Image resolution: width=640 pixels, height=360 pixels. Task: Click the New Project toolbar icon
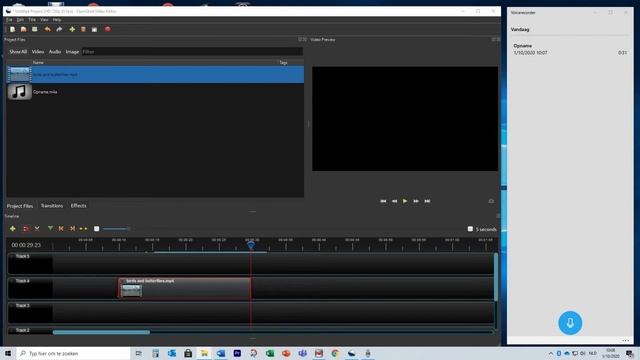(13, 29)
